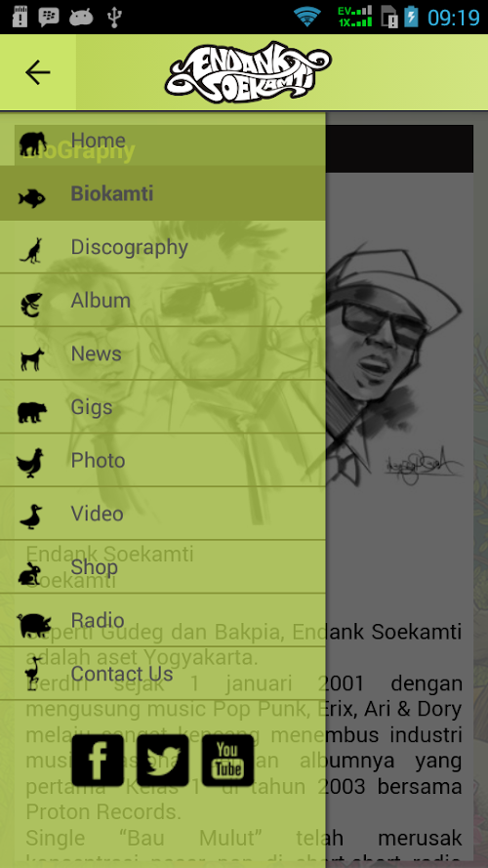Click the elephant icon beside Home
488x868 pixels.
pyautogui.click(x=32, y=144)
